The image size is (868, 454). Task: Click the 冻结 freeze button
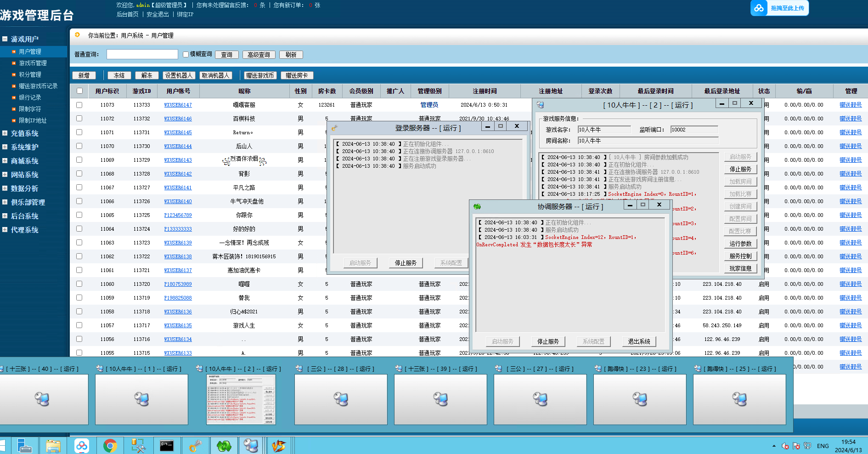tap(119, 75)
